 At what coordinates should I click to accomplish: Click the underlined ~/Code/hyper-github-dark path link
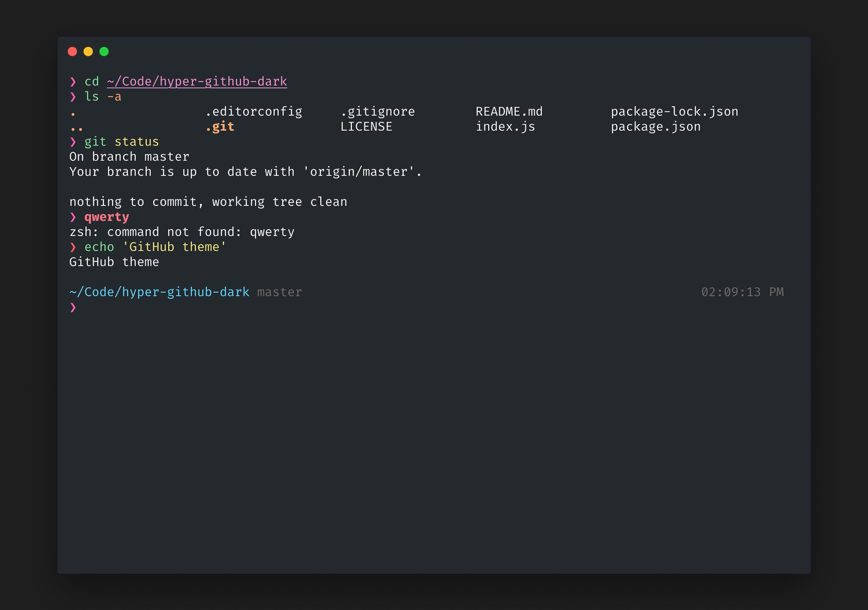coord(197,81)
